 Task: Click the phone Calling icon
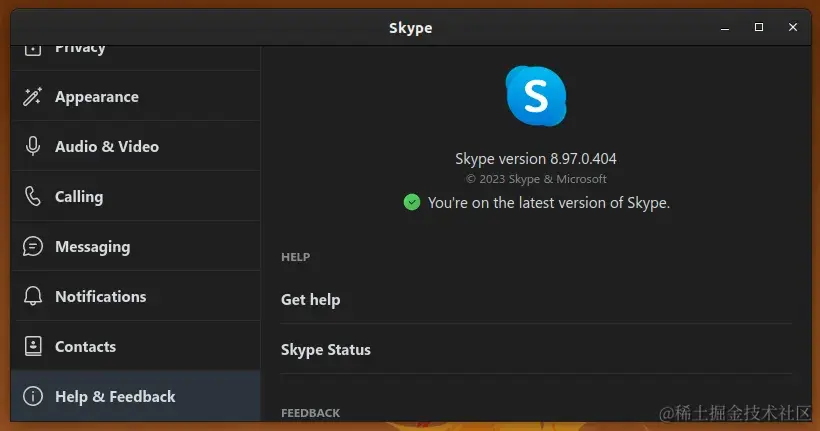(33, 197)
